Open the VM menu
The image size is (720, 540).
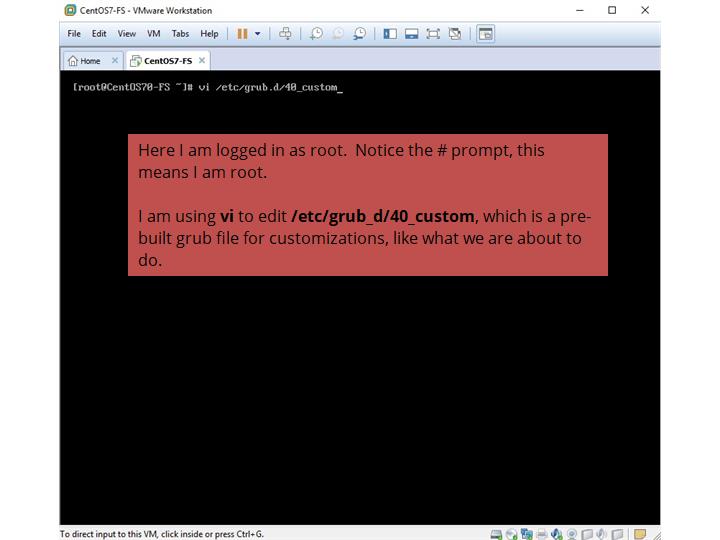pos(153,33)
